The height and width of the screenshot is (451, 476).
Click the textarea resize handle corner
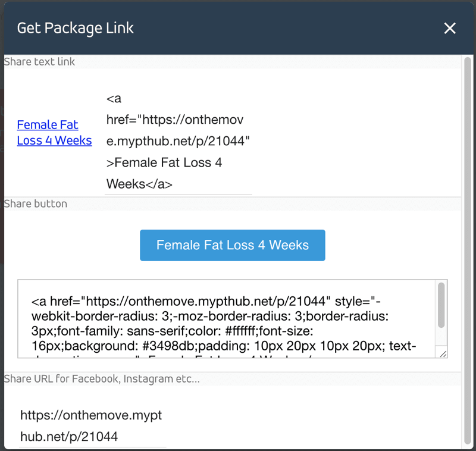point(443,354)
